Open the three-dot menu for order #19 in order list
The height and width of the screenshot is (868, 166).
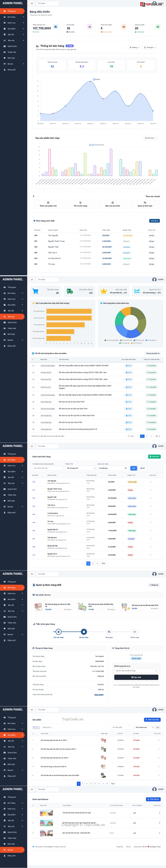(150, 555)
